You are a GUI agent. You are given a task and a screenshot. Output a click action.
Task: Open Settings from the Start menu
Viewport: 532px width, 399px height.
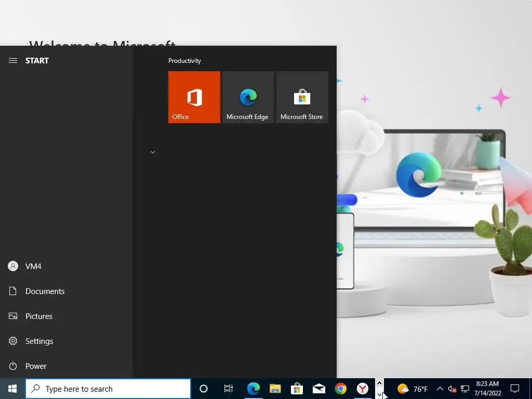[x=66, y=341]
